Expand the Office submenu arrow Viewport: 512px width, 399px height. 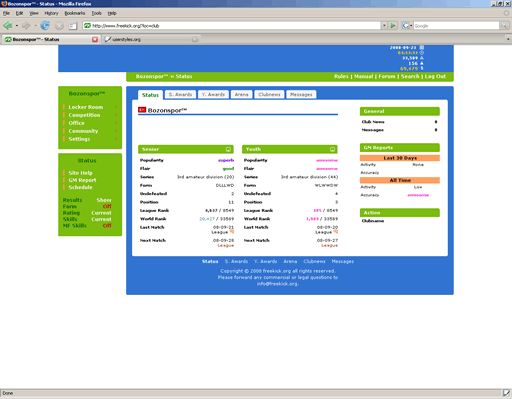116,123
